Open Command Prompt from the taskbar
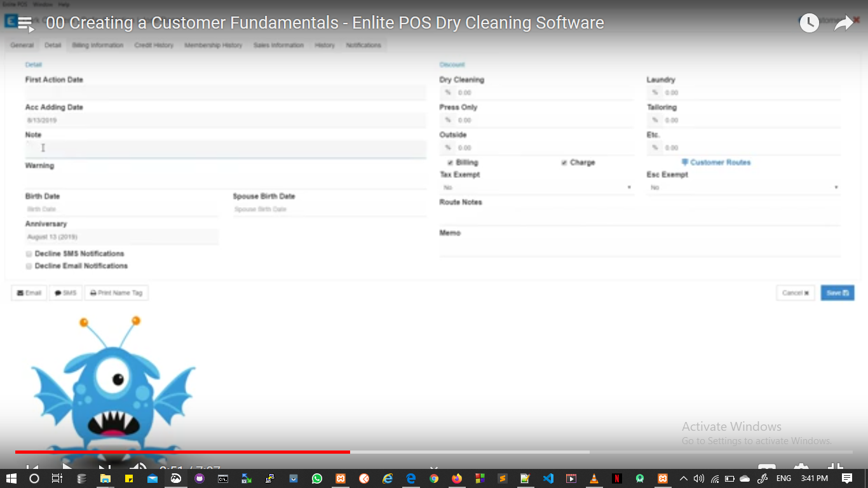Viewport: 868px width, 488px height. click(223, 478)
